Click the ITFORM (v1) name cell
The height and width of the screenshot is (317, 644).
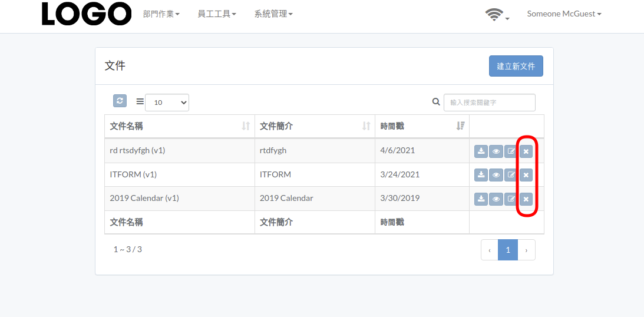click(x=180, y=174)
